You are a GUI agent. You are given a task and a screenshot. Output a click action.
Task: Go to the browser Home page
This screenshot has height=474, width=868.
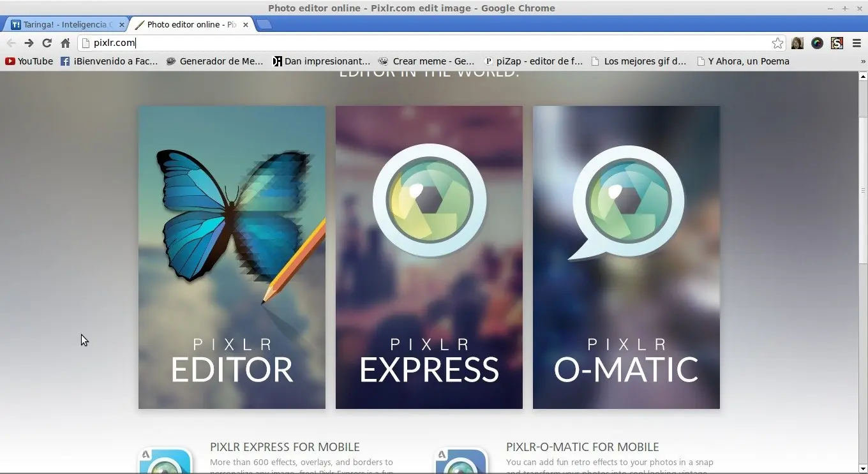[x=65, y=43]
